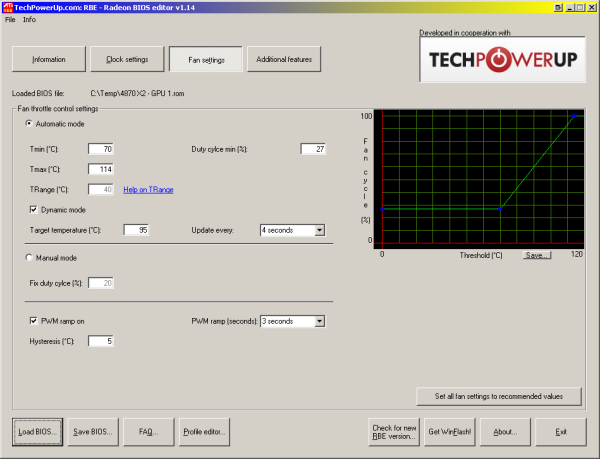This screenshot has height=459, width=600.
Task: Click the Duty cycle min field
Action: [313, 149]
